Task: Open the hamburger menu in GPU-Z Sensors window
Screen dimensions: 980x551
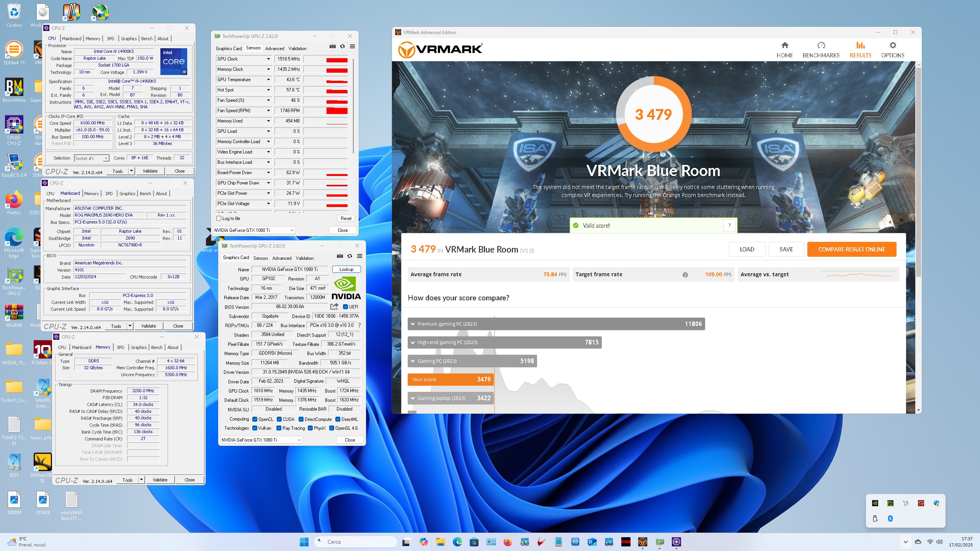Action: point(352,46)
